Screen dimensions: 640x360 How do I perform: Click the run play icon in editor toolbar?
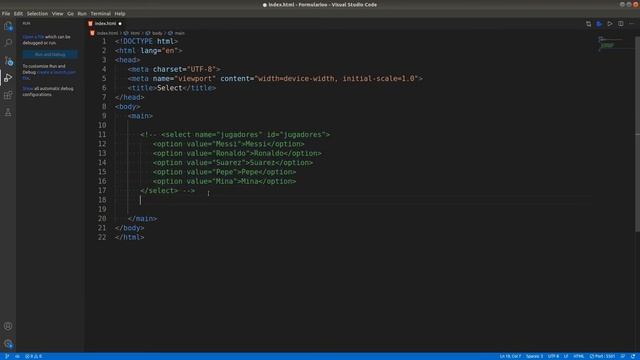[x=610, y=24]
